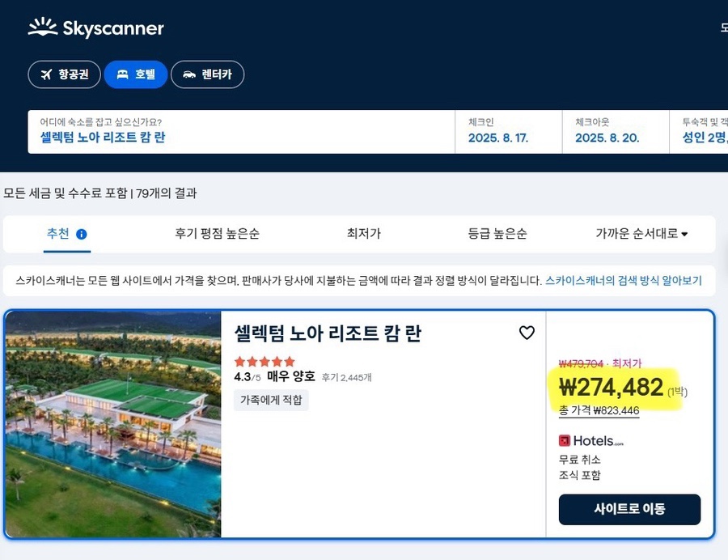Sort by 최저가 lowest price
This screenshot has height=560, width=728.
[363, 234]
